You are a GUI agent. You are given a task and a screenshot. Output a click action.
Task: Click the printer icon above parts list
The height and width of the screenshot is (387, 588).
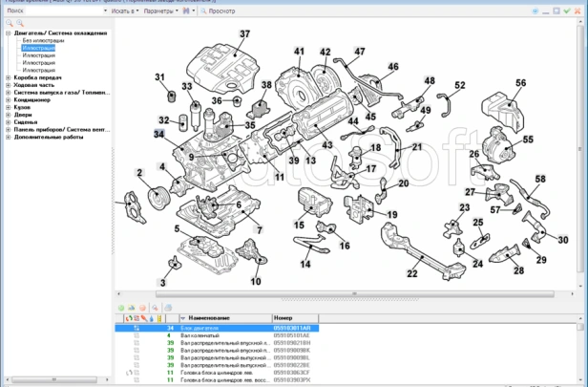pos(168,308)
